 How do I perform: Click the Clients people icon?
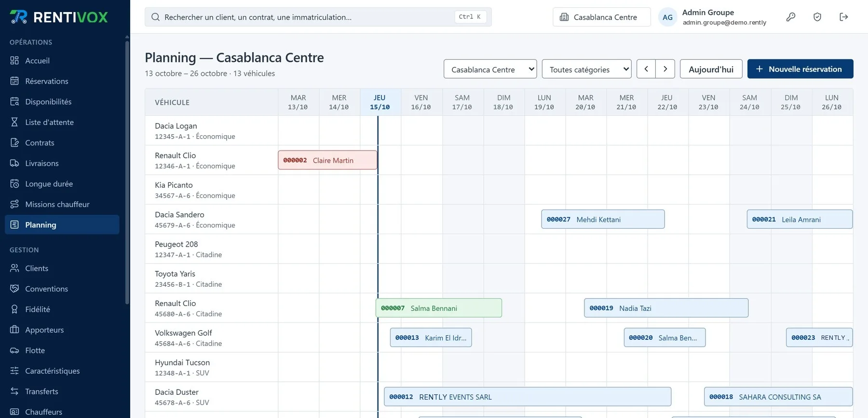pos(14,268)
